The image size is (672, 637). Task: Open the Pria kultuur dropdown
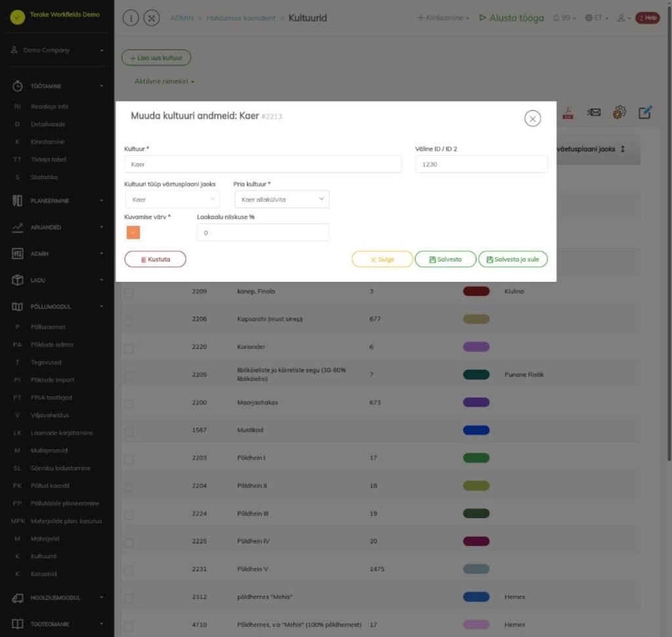(x=282, y=199)
